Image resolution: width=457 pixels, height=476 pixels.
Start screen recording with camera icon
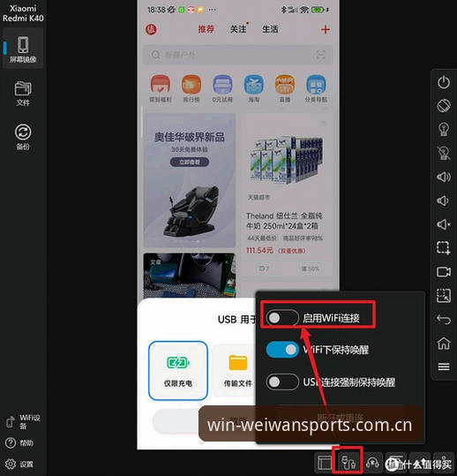click(444, 272)
